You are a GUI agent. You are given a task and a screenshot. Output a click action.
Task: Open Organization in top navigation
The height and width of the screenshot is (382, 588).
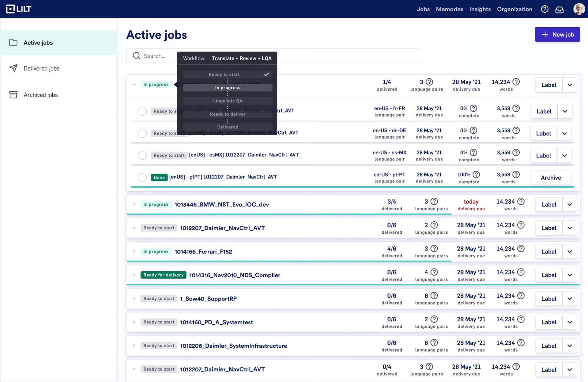(514, 9)
